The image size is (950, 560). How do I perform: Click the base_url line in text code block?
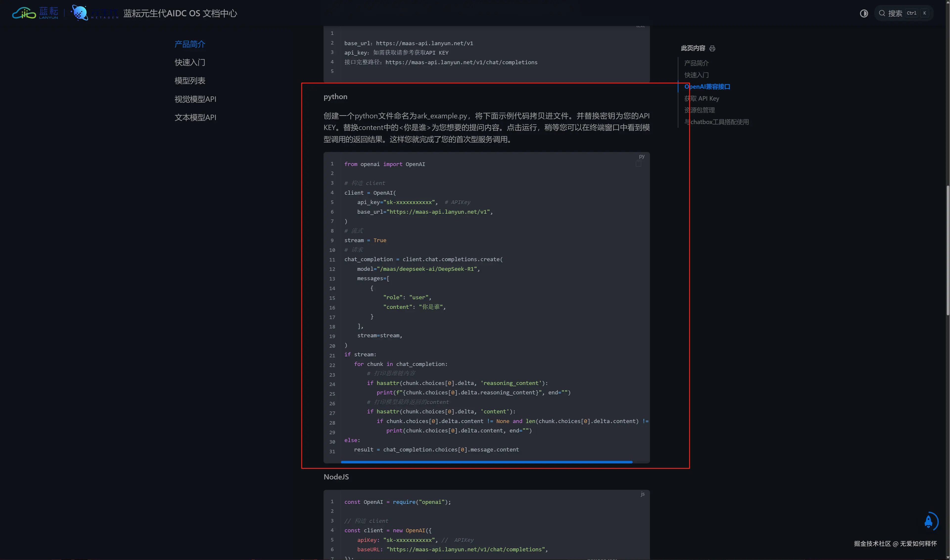(x=409, y=43)
